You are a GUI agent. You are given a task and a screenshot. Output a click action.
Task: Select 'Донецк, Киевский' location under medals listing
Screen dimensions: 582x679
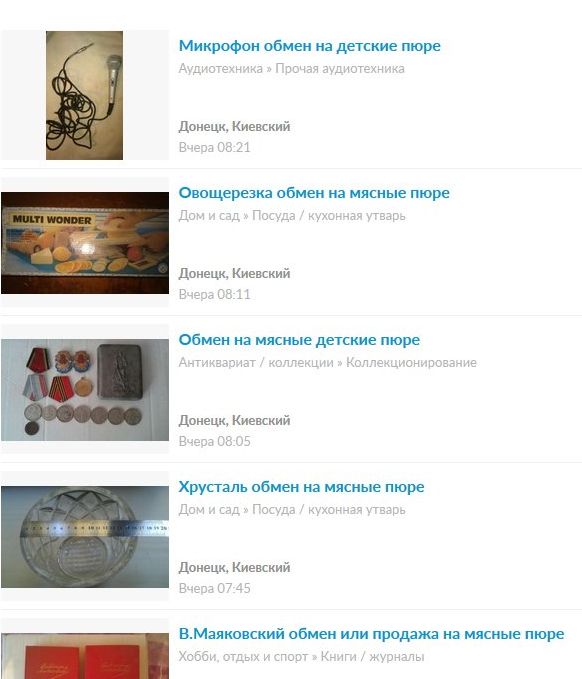tap(234, 420)
